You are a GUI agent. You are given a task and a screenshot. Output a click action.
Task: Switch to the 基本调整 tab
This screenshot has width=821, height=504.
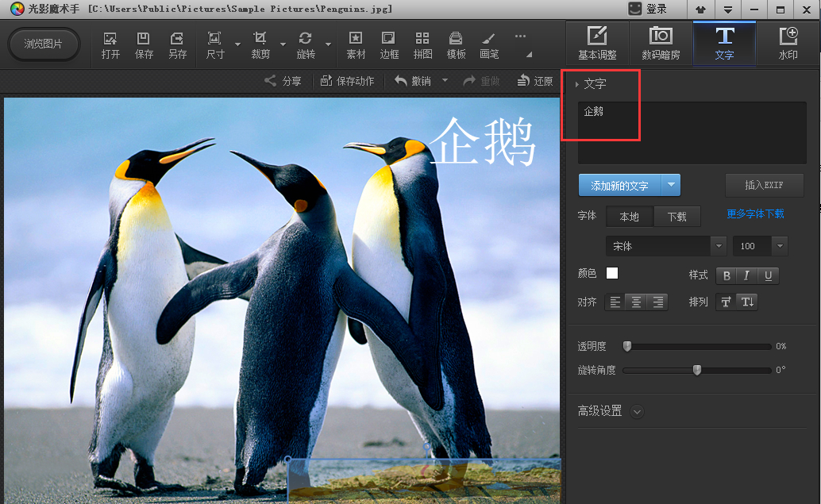click(596, 43)
